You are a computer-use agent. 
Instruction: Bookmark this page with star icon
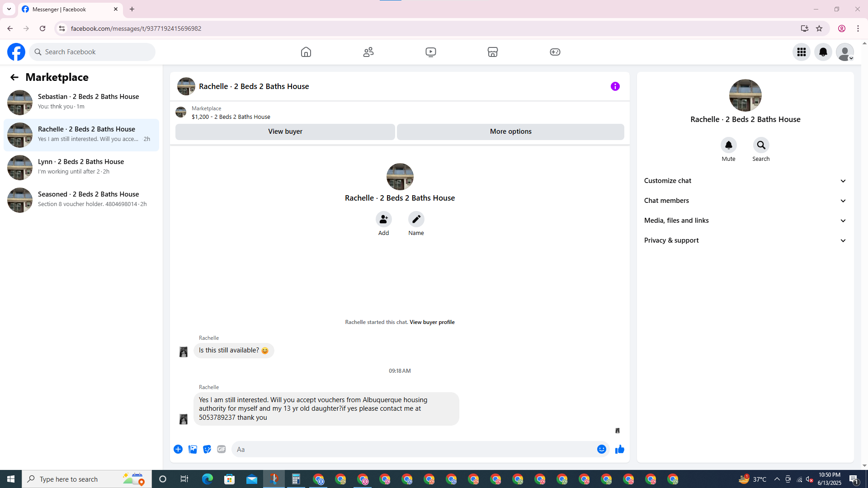click(819, 28)
